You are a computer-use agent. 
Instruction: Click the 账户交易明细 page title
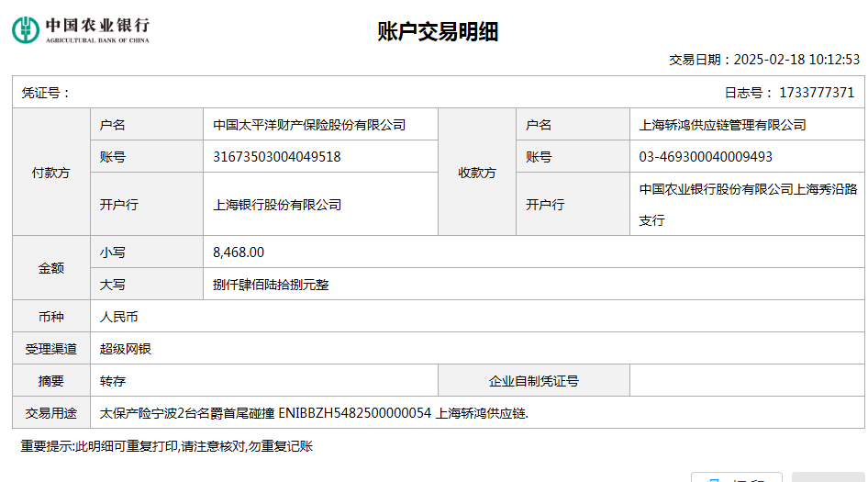tap(438, 32)
